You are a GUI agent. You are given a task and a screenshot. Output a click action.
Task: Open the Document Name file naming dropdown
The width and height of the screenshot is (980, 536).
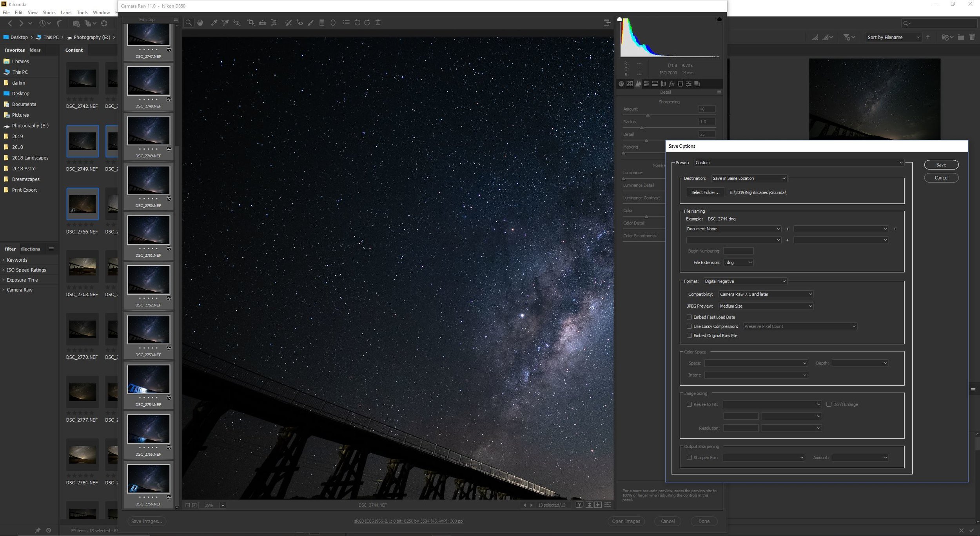[733, 229]
